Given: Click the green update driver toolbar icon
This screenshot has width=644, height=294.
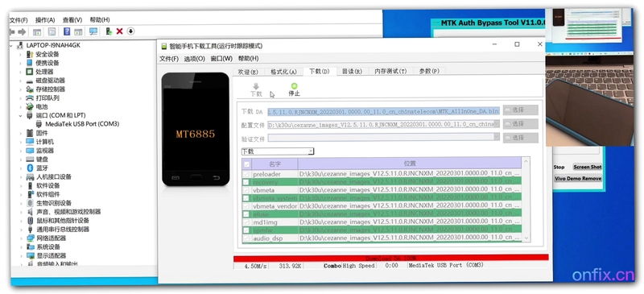Looking at the screenshot, I should click(109, 31).
